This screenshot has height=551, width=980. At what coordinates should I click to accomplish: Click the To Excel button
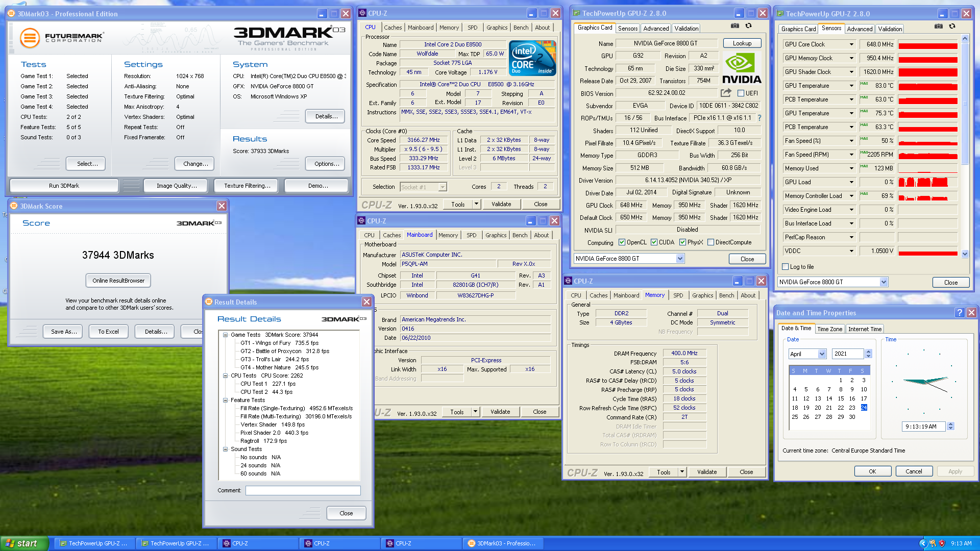point(108,332)
